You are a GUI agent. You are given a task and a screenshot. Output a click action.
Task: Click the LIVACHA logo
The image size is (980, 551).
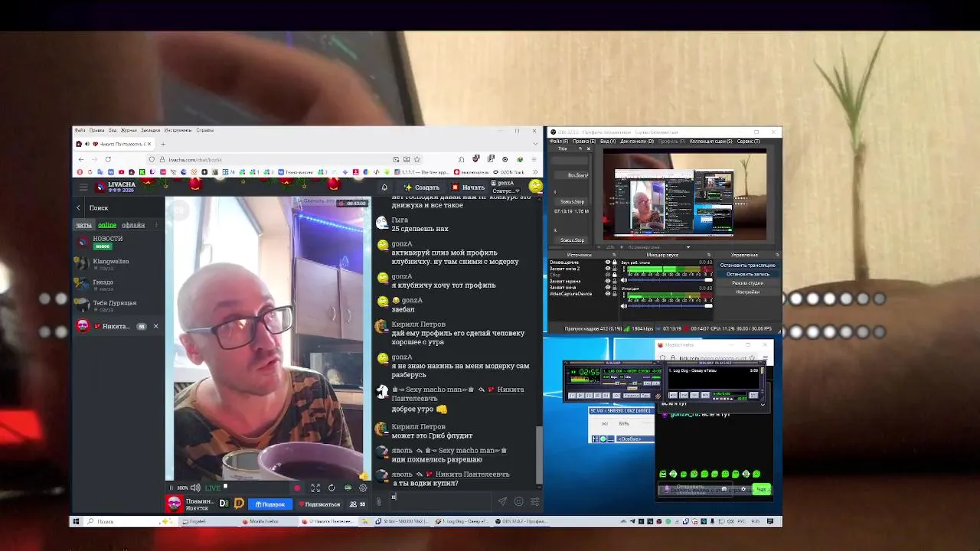tap(115, 186)
